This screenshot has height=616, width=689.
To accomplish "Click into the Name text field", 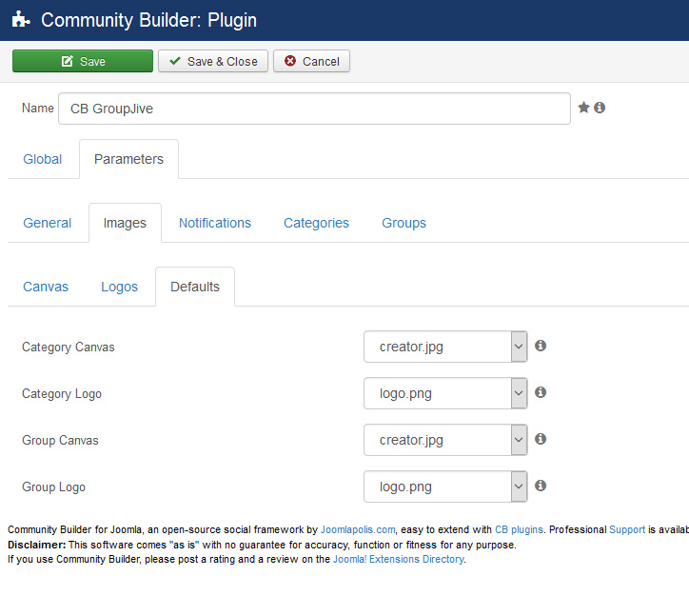I will click(314, 109).
